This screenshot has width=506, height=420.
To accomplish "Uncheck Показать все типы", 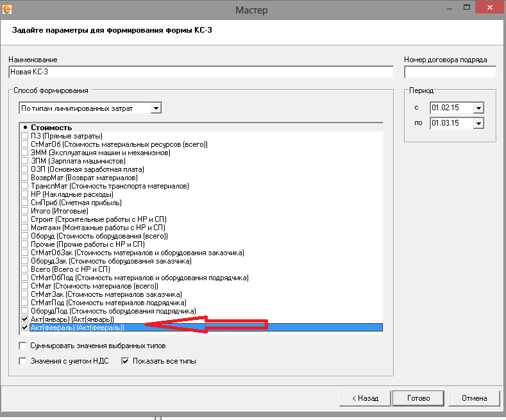I will click(125, 361).
